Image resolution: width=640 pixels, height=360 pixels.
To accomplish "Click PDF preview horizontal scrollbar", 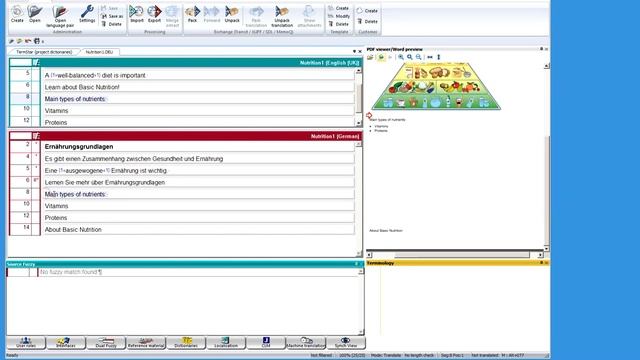I will coord(462,255).
